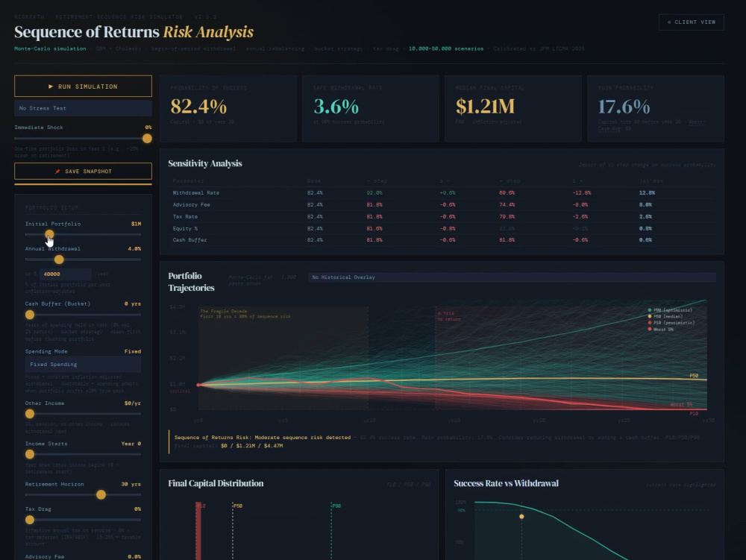Click the 4.0% Annual Withdrawal value

[x=134, y=248]
